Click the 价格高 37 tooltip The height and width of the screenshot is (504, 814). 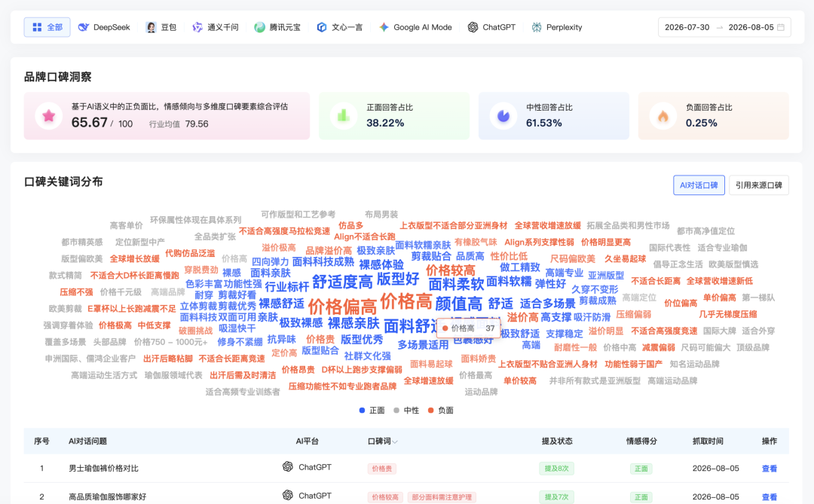click(469, 328)
